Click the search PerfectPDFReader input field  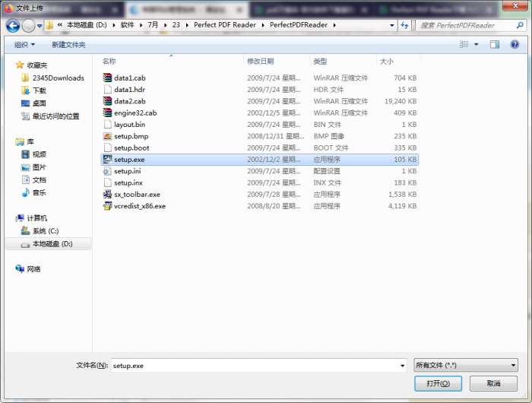click(467, 25)
